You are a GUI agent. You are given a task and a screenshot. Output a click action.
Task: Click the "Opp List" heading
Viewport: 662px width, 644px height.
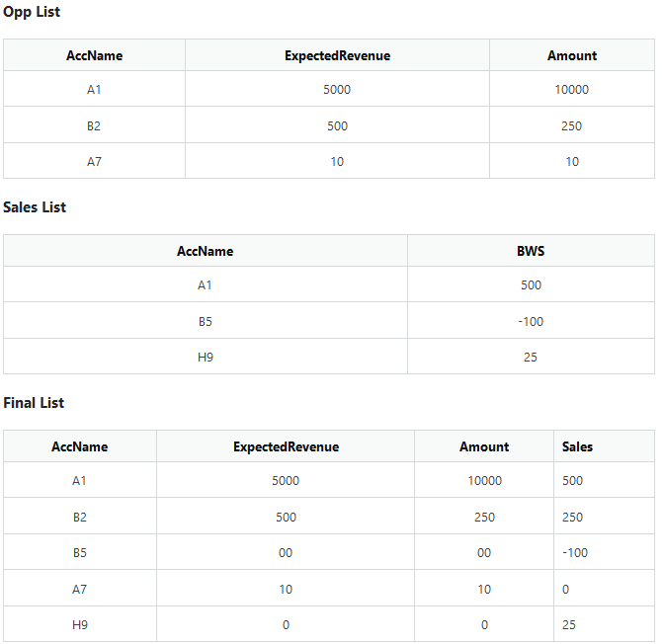tap(32, 12)
